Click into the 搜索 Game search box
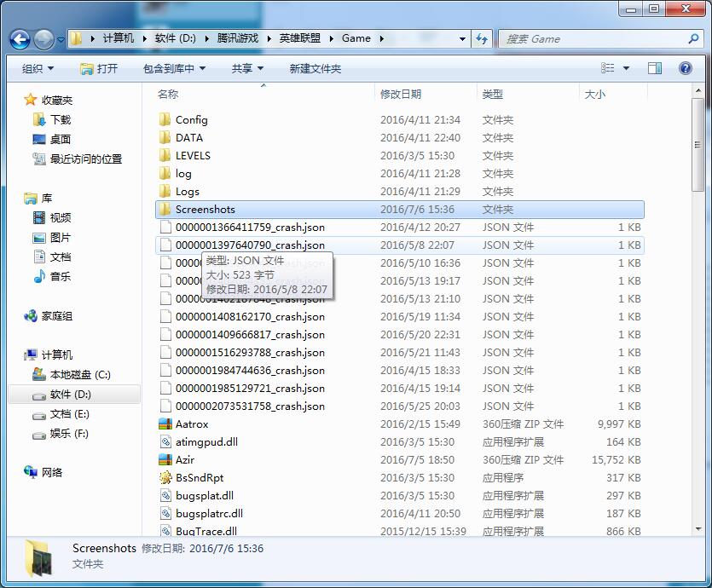 pos(594,39)
